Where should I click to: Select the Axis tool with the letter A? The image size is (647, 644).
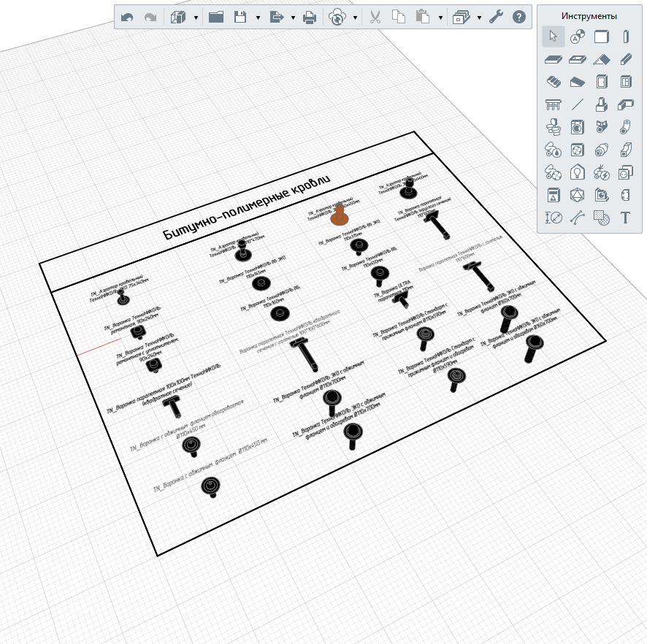coord(578,37)
